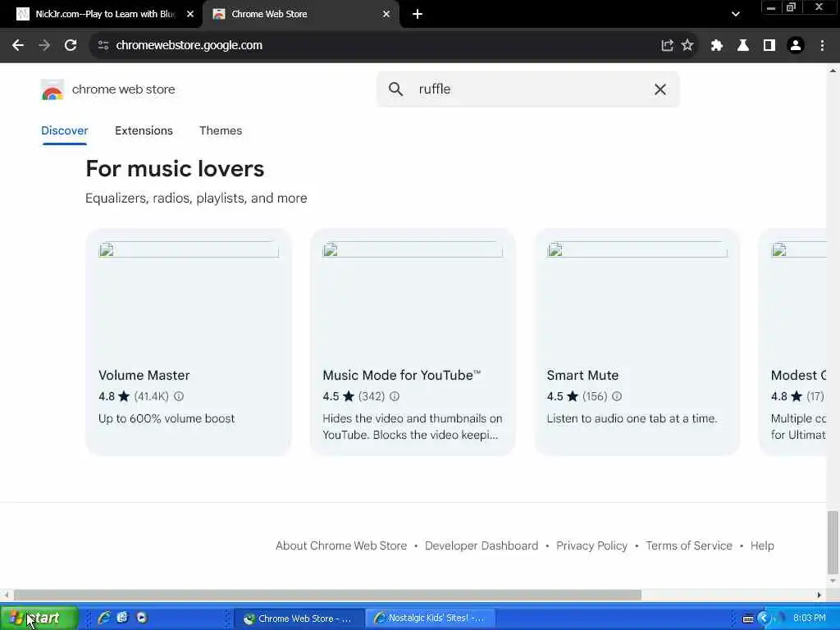Bookmark this page with the star icon
This screenshot has height=630, width=840.
point(687,46)
